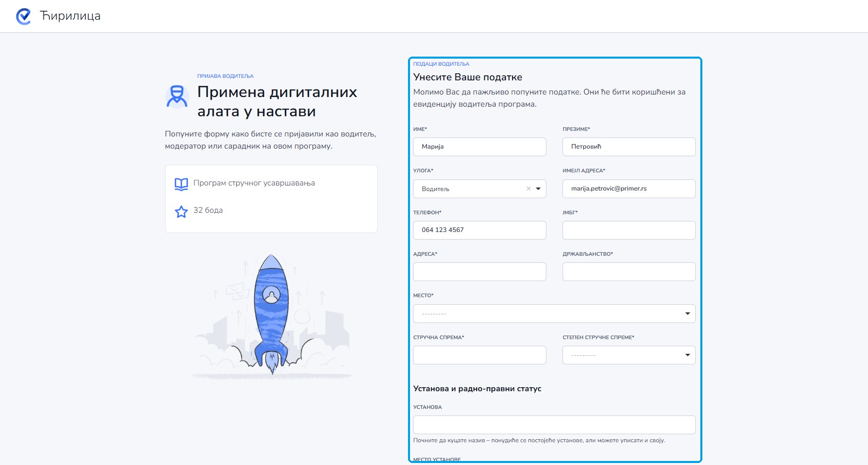868x465 pixels.
Task: Click the 'ПРИЈАВА ВОДИТЕЉА' label text
Action: pos(225,76)
